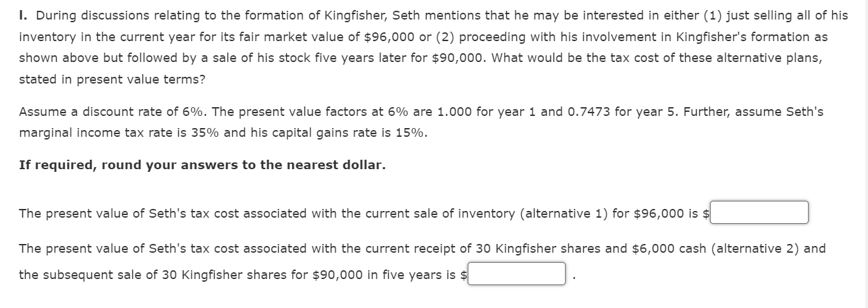Click the "stated in present value terms?" line
Image resolution: width=868 pixels, height=308 pixels.
tap(113, 79)
